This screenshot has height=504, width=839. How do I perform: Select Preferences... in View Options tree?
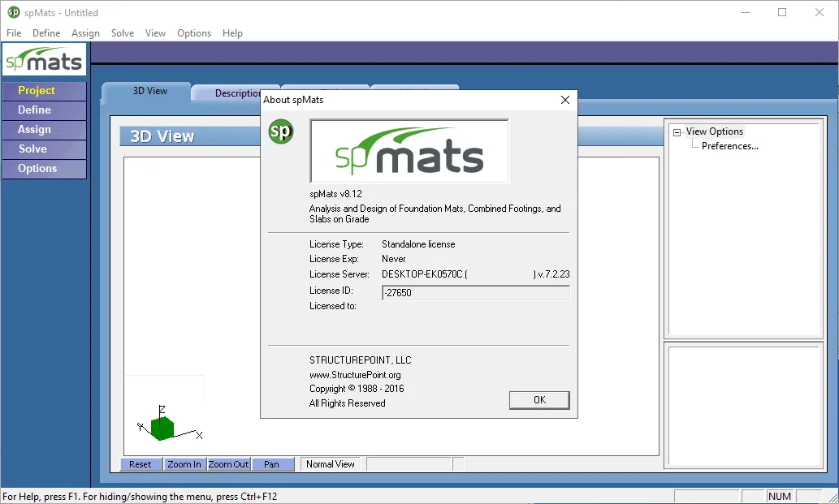(x=730, y=146)
